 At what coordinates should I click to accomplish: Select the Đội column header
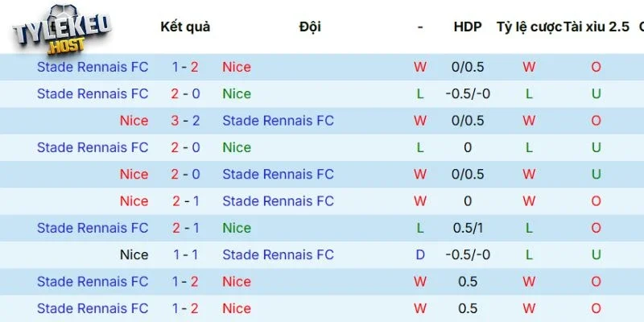310,27
